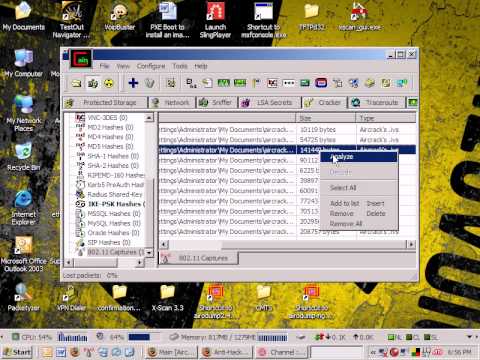The width and height of the screenshot is (480, 360).
Task: Select IKE-PSK Hashes in the tree
Action: [116, 204]
